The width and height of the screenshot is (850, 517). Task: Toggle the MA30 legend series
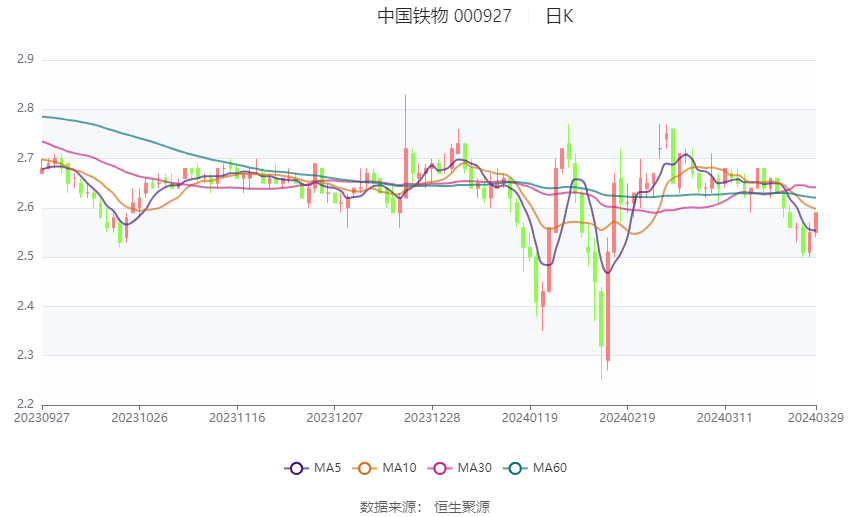coord(460,468)
